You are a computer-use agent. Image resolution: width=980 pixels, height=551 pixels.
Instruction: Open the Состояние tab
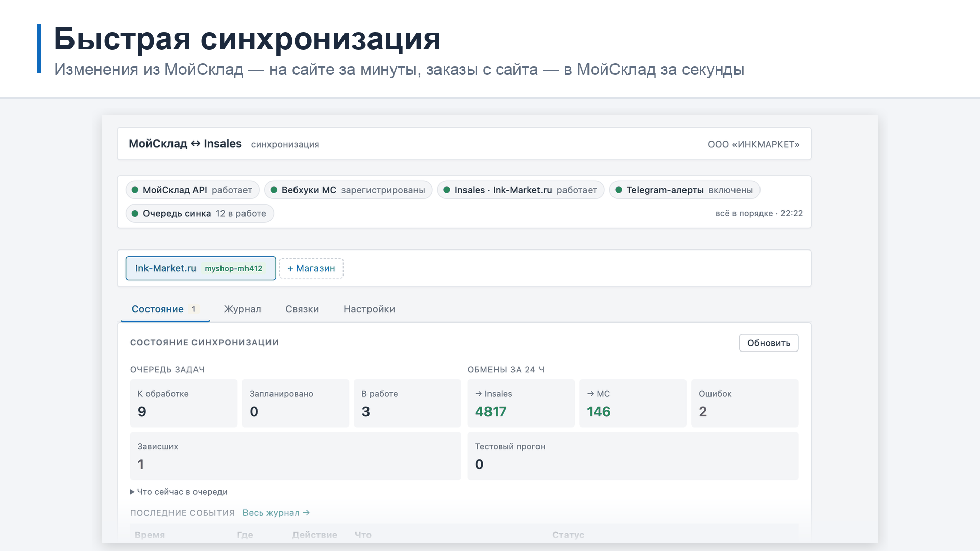pos(165,309)
